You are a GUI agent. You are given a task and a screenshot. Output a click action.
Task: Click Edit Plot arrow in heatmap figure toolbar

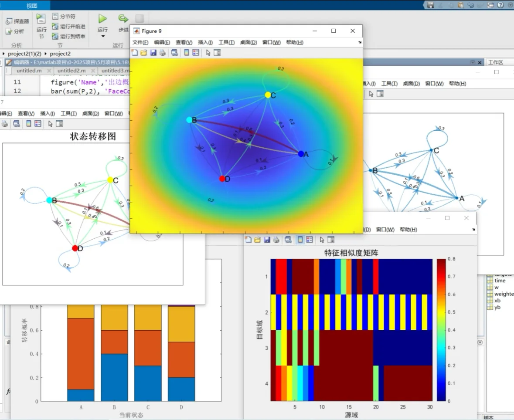(x=322, y=240)
